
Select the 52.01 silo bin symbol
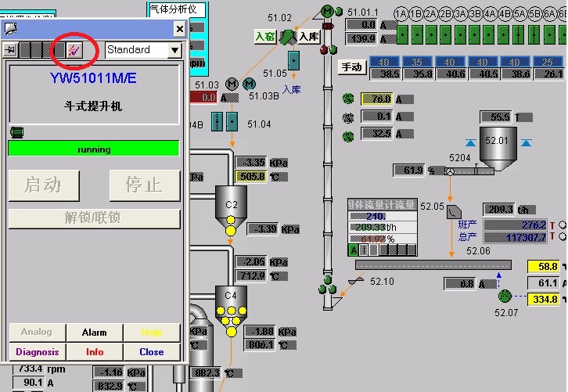(x=496, y=148)
